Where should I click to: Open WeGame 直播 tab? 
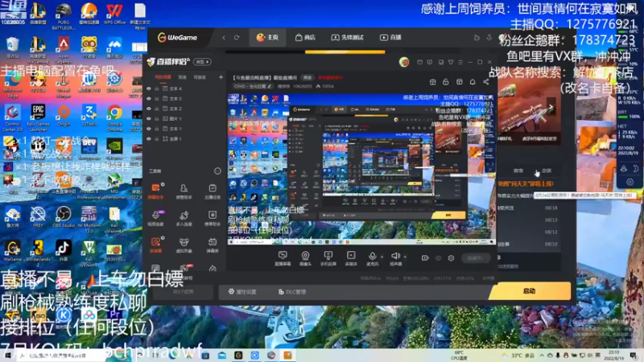390,38
